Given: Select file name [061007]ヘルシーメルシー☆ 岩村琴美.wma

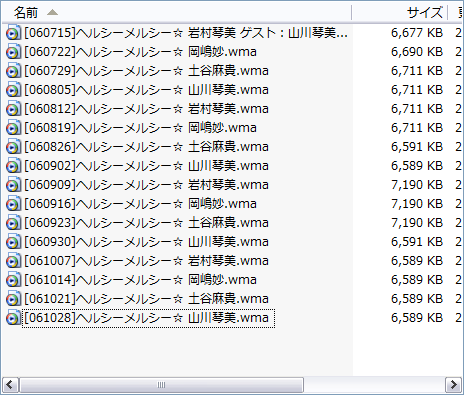Looking at the screenshot, I should pyautogui.click(x=146, y=261).
